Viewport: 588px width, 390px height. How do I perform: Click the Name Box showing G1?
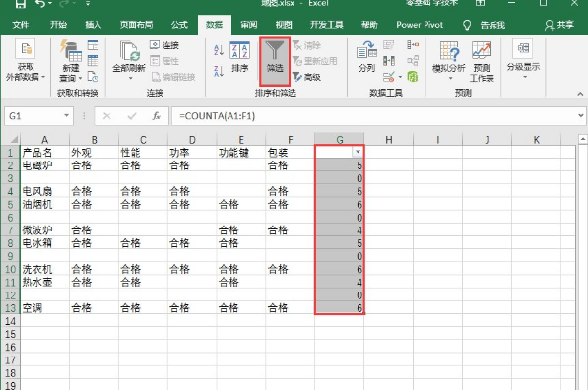pyautogui.click(x=33, y=116)
